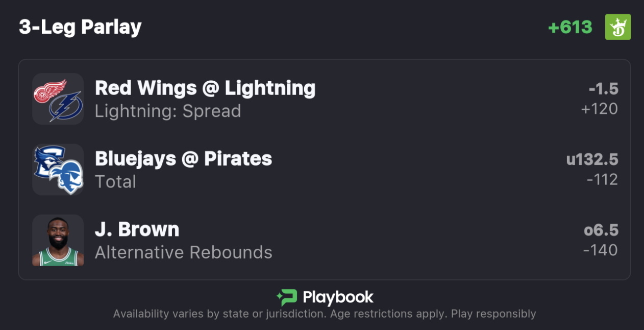Viewport: 644px width, 330px height.
Task: Click the DraftKings sportsbook logo icon
Action: tap(617, 27)
